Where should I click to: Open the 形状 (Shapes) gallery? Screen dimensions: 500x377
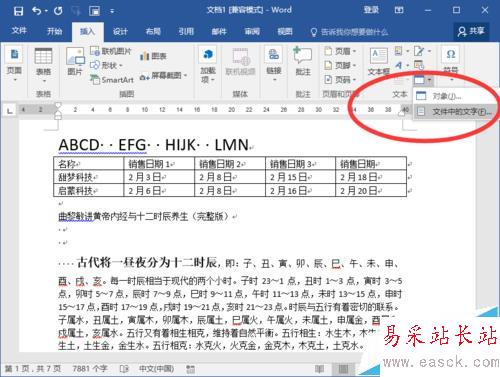(x=107, y=65)
